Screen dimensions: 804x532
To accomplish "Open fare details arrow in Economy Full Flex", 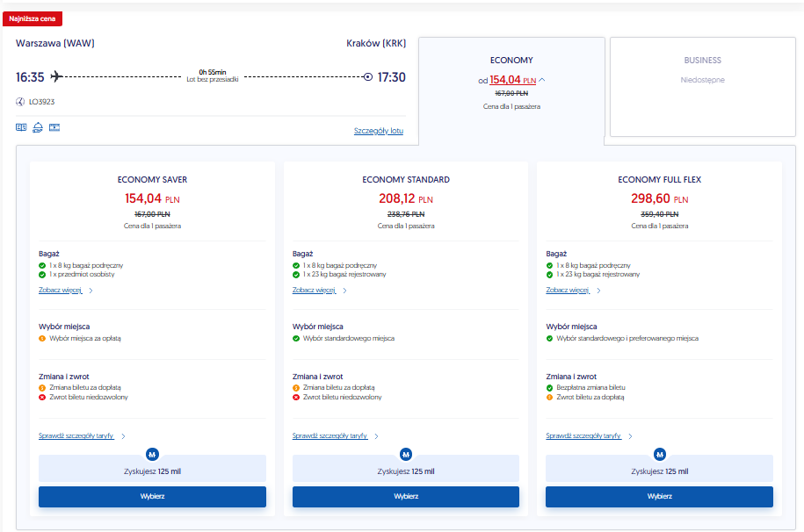I will pyautogui.click(x=630, y=436).
